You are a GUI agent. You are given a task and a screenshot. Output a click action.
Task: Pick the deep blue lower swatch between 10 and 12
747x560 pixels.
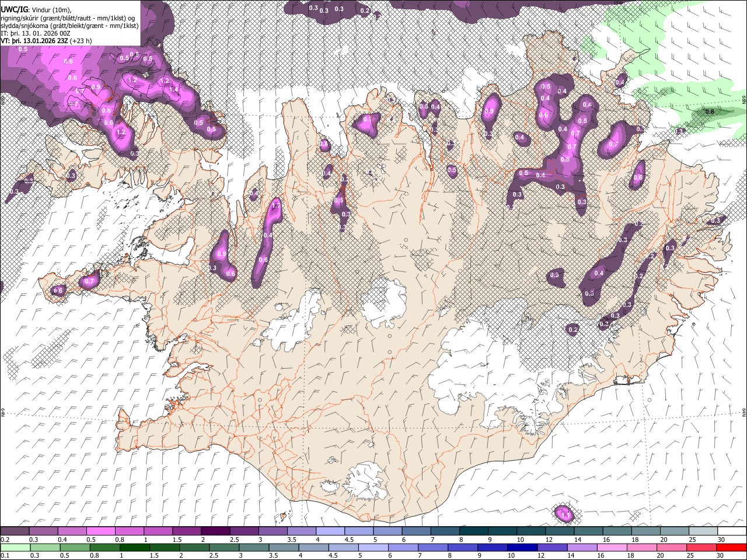pyautogui.click(x=522, y=547)
